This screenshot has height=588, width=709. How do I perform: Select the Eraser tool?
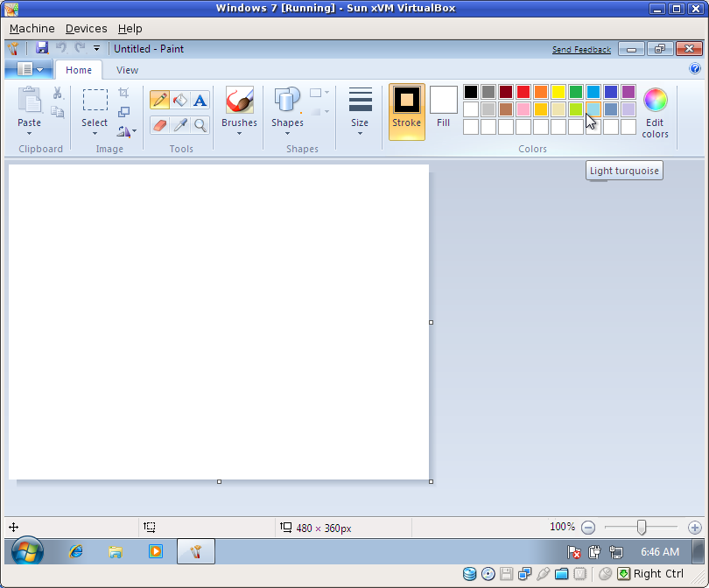pyautogui.click(x=160, y=125)
